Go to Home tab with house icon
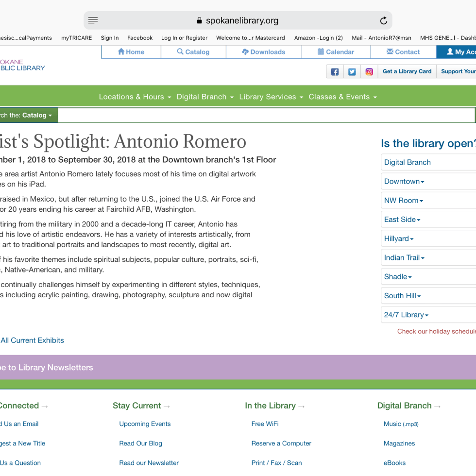This screenshot has width=476, height=476. (131, 52)
